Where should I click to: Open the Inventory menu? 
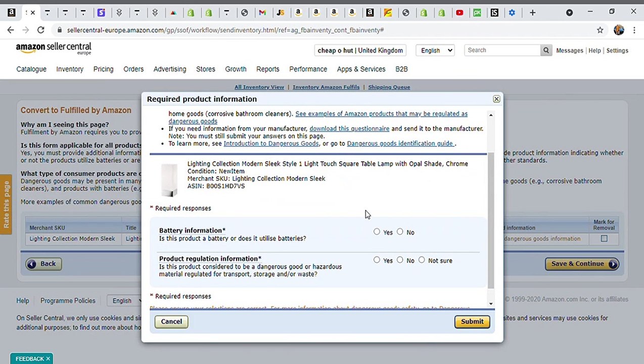(x=70, y=69)
